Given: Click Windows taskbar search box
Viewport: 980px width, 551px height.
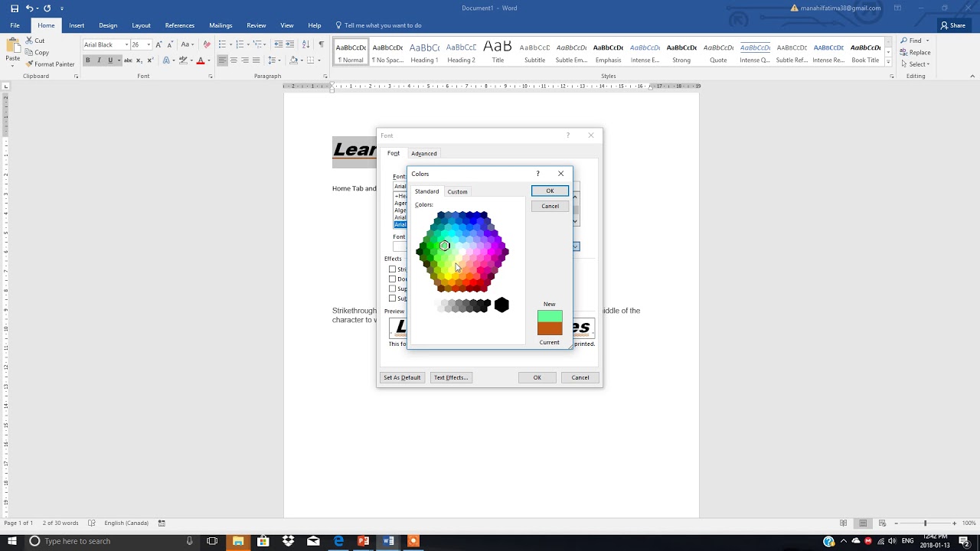Looking at the screenshot, I should (111, 541).
